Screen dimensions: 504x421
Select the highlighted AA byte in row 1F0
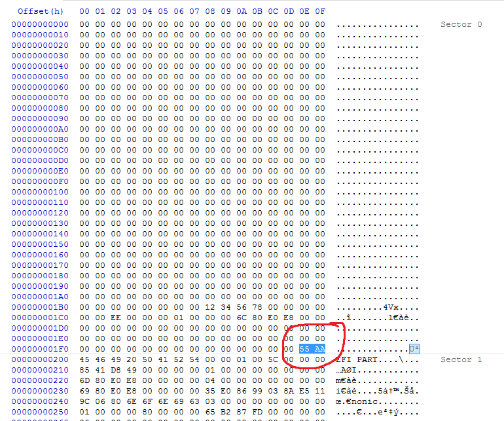(319, 349)
